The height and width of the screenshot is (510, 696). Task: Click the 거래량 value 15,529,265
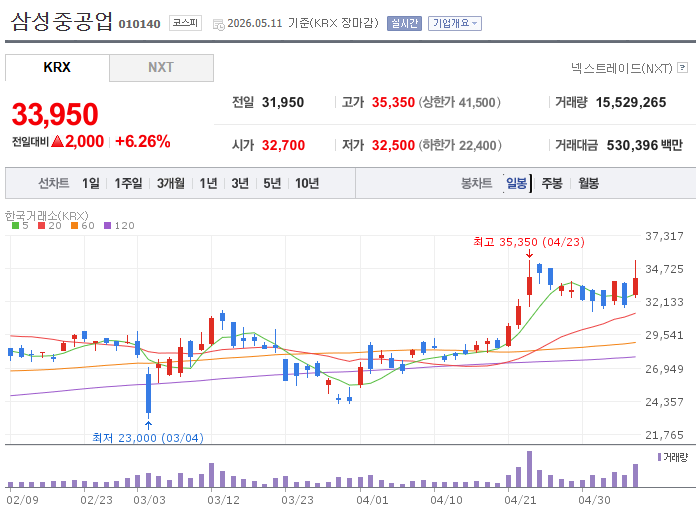(631, 103)
